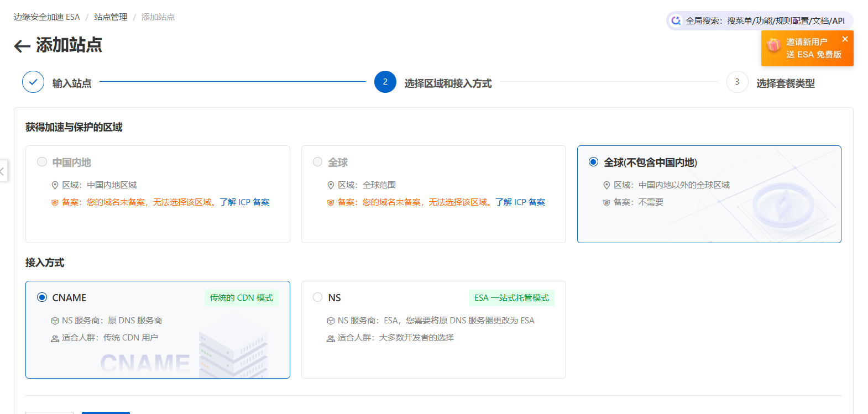Screen dimensions: 868x414
Task: Open 站点管理 breadcrumb link
Action: (x=111, y=17)
